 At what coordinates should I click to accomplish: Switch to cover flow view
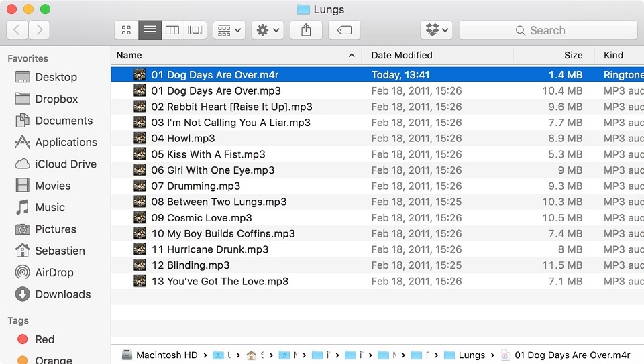tap(195, 30)
